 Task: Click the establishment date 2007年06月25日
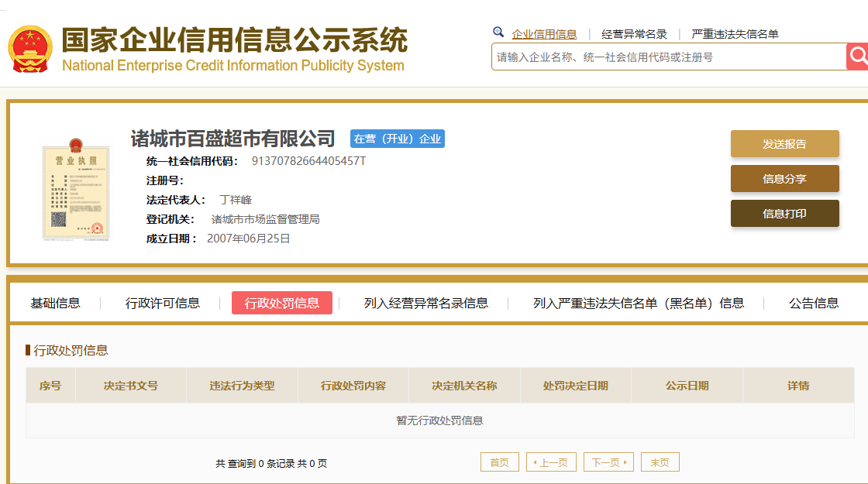click(x=248, y=239)
